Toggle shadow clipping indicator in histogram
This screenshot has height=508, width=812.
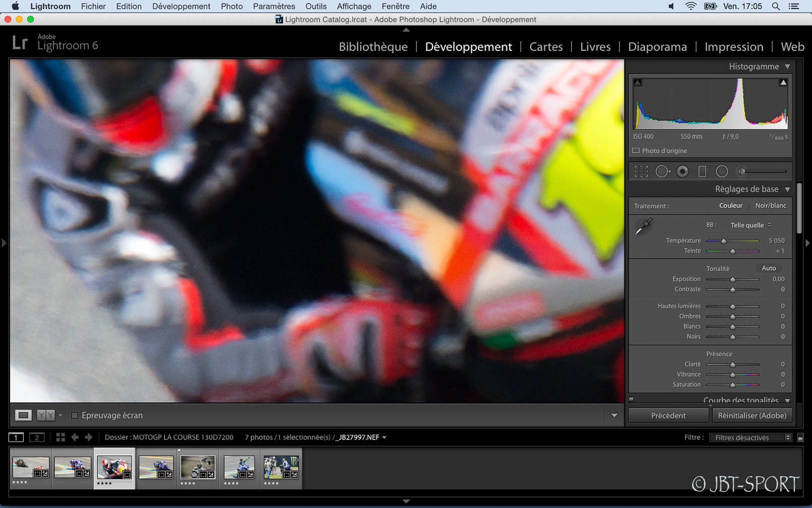tap(638, 82)
